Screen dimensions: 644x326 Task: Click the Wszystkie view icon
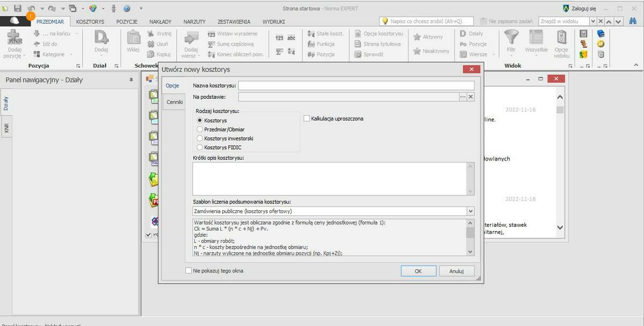pos(536,38)
